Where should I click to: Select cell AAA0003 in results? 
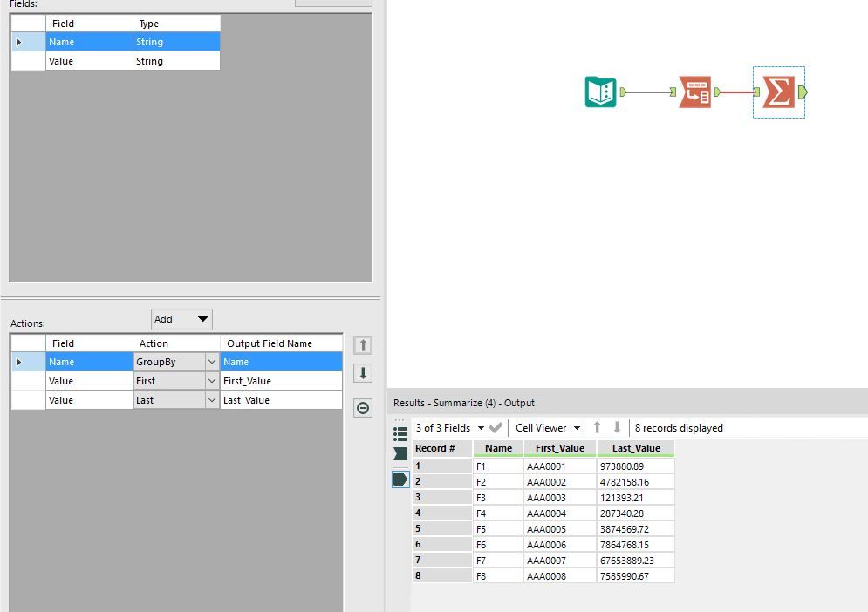[x=560, y=498]
